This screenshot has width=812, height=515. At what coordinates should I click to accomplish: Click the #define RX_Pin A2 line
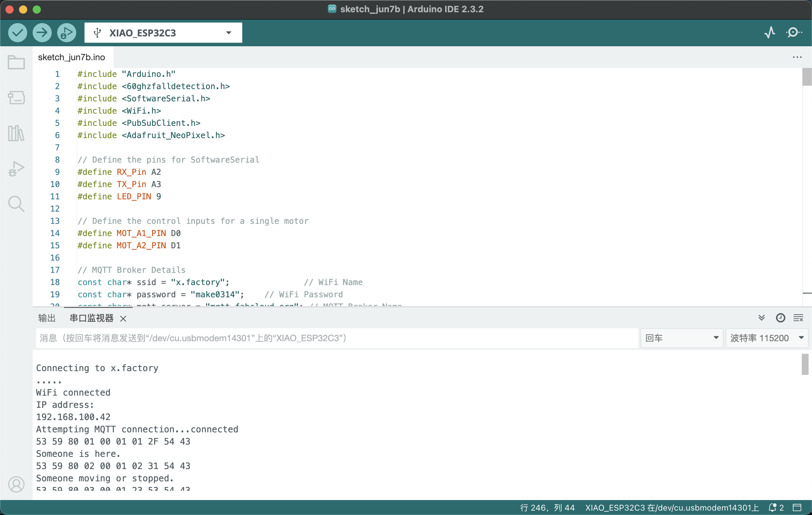119,172
